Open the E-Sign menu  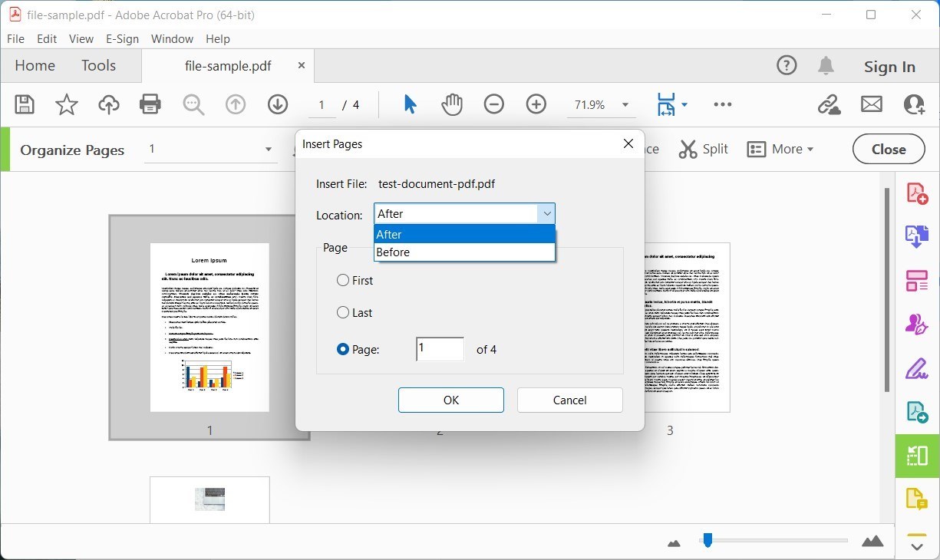[122, 38]
